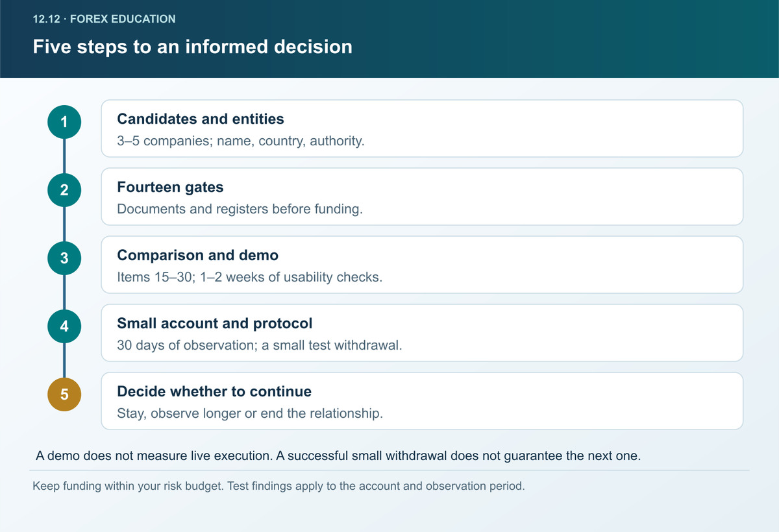Viewport: 779px width, 532px height.
Task: Click "Stay, observe longer or end the relationship."
Action: [250, 413]
